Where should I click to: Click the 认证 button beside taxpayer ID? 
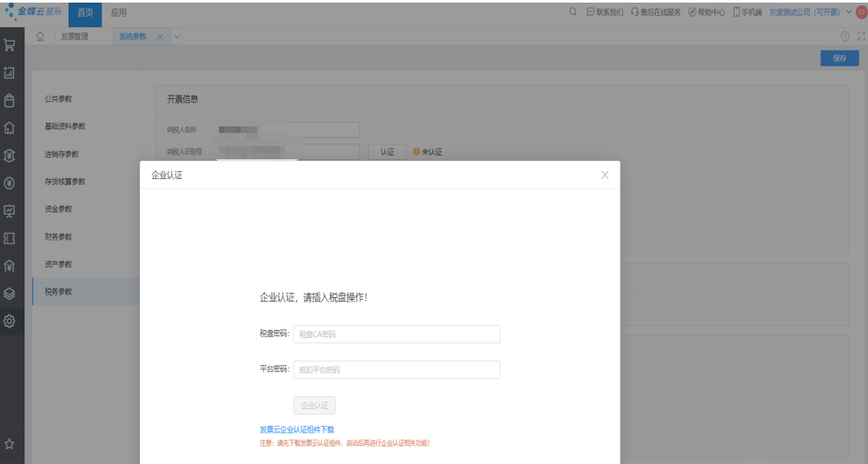pyautogui.click(x=387, y=152)
